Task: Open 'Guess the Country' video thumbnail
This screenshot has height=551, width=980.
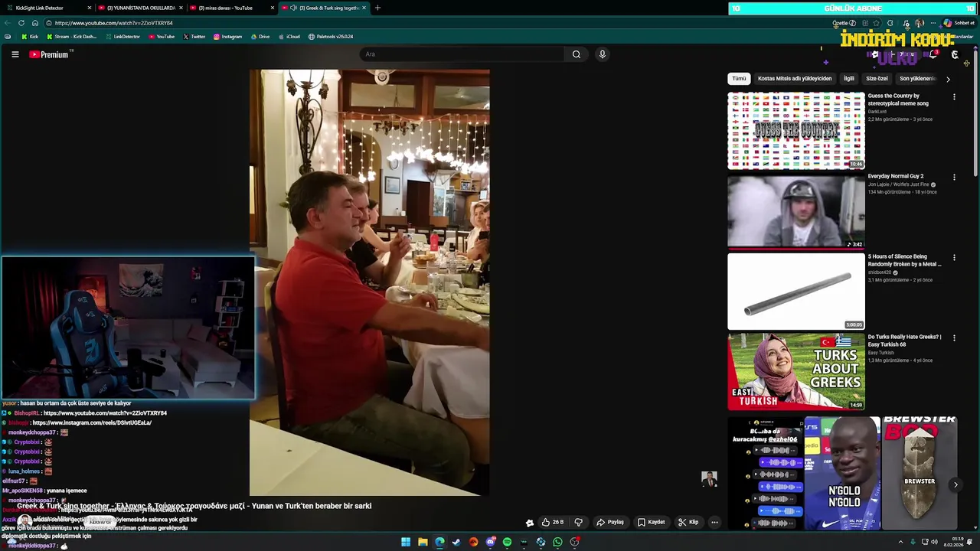Action: coord(796,131)
